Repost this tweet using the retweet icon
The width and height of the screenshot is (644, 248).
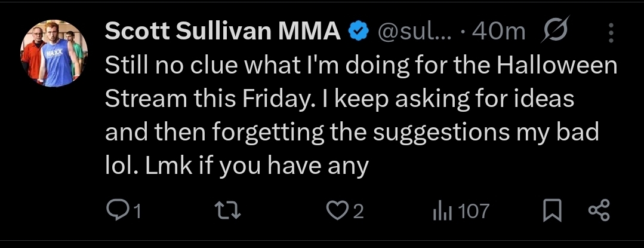coord(230,210)
